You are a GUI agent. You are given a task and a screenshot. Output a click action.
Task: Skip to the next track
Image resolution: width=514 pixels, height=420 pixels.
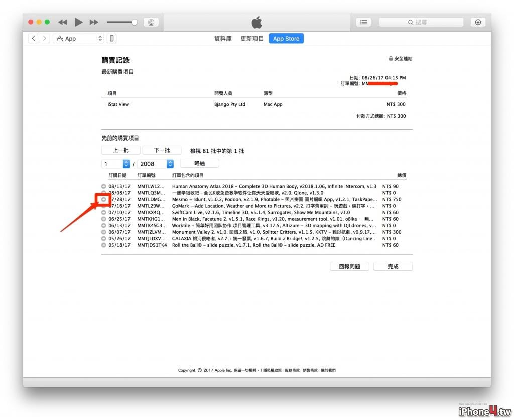[x=94, y=22]
